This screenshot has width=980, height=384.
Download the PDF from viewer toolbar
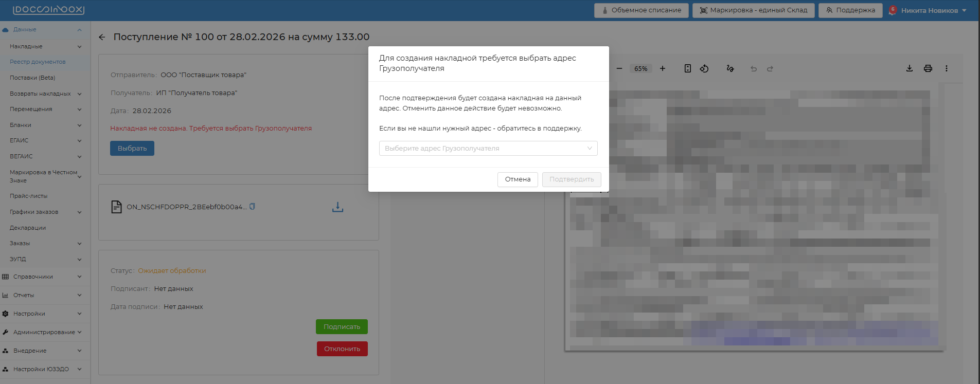coord(910,68)
